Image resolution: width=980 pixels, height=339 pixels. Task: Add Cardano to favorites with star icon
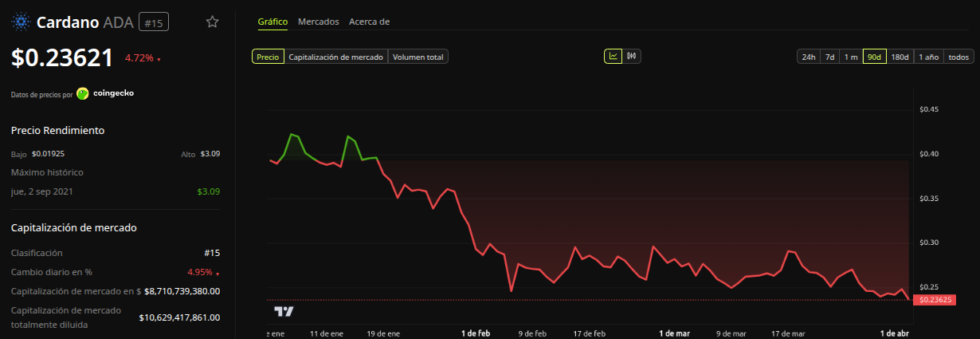click(x=212, y=22)
